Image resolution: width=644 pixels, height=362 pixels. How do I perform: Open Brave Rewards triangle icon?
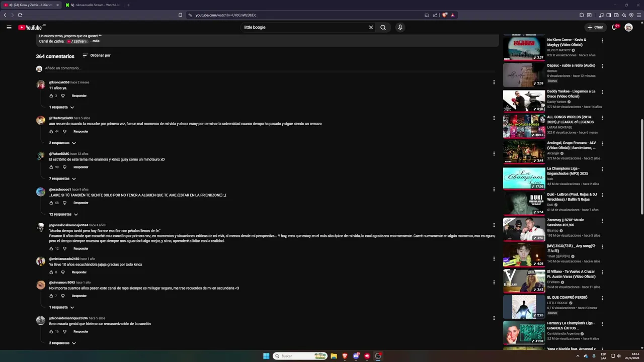(x=452, y=15)
